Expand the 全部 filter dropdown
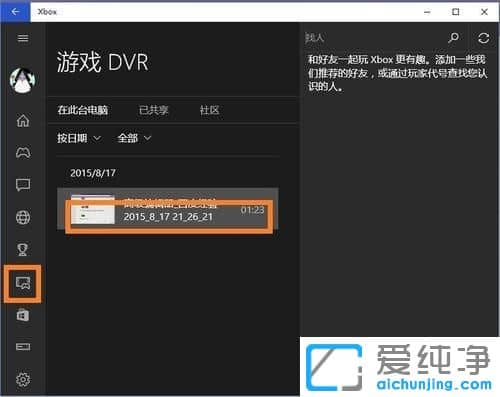 134,138
